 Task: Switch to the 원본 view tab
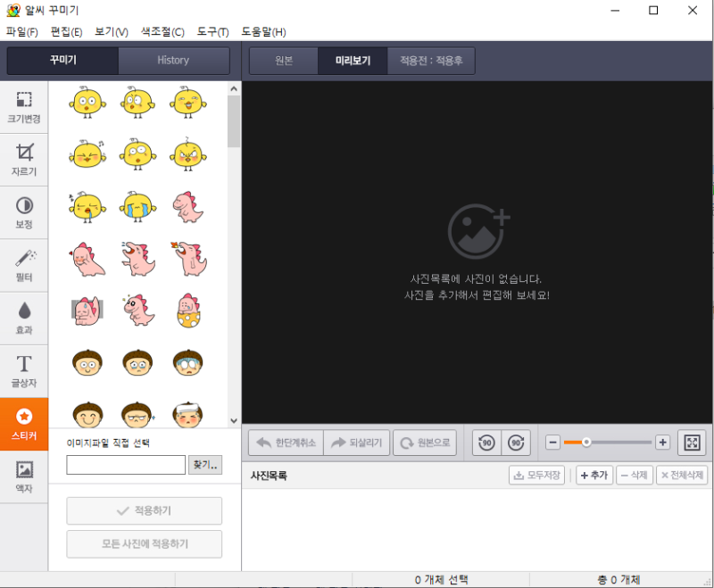tap(284, 61)
